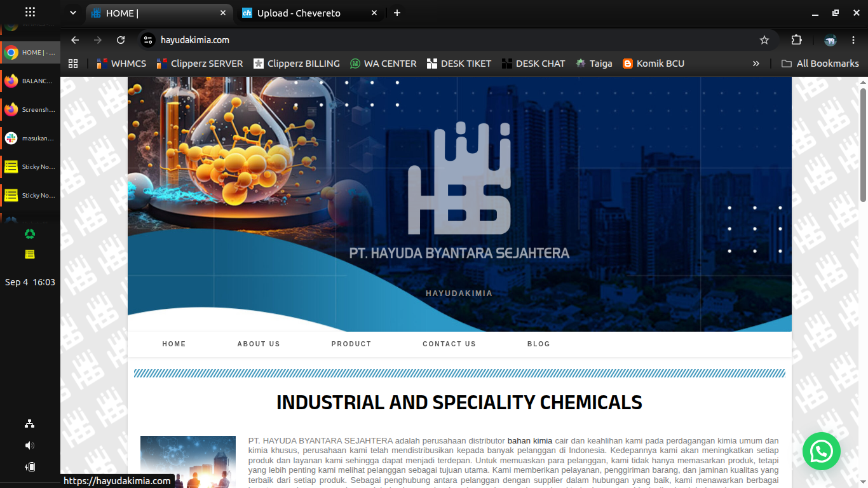Show hidden bookmarks with the double chevron
Viewport: 868px width, 488px height.
click(x=756, y=64)
